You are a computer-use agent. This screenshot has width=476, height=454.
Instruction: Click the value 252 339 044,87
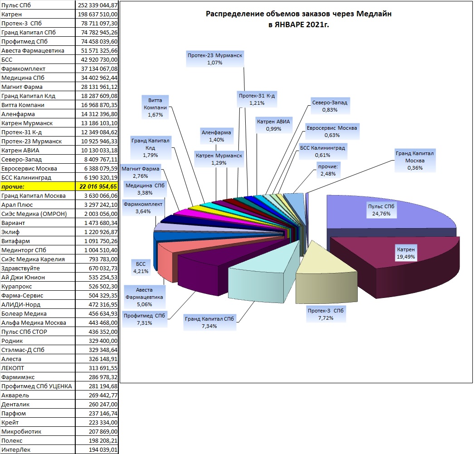97,5
